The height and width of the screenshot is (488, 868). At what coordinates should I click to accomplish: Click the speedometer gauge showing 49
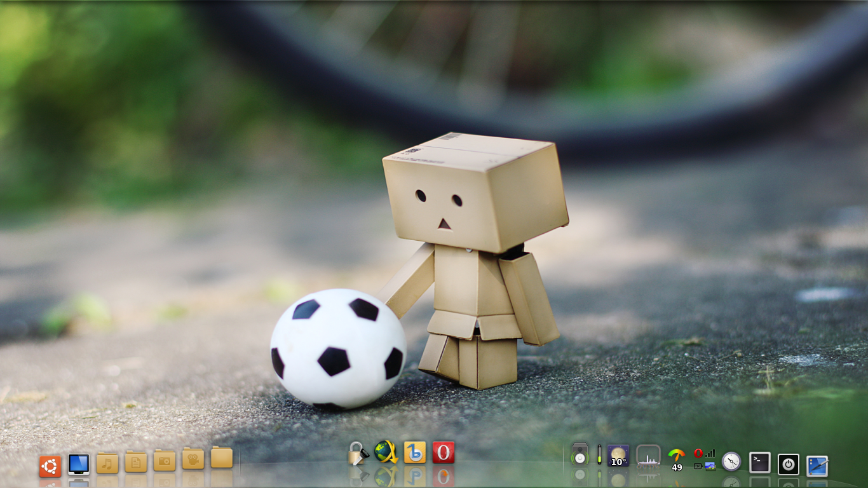click(x=677, y=459)
